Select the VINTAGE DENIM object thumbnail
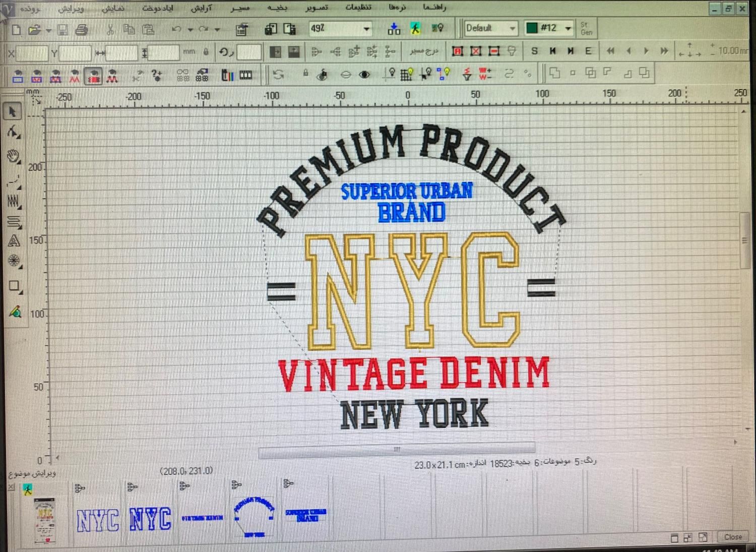Screen dimensions: 756x552 [x=202, y=518]
